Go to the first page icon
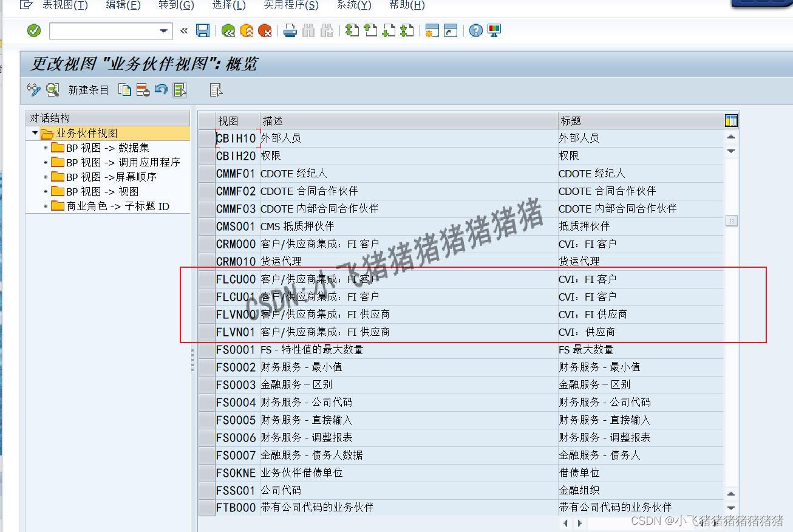Viewport: 793px width, 532px height. (352, 30)
